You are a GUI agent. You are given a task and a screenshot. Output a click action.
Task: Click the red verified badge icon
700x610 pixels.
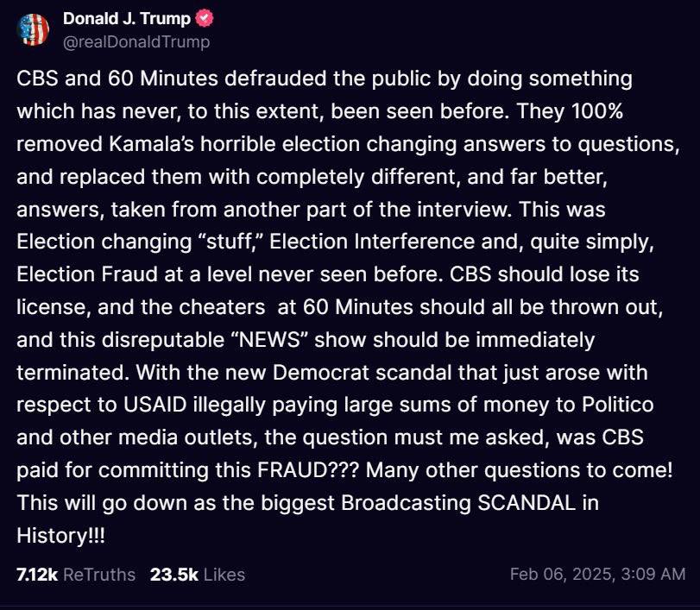(x=205, y=19)
